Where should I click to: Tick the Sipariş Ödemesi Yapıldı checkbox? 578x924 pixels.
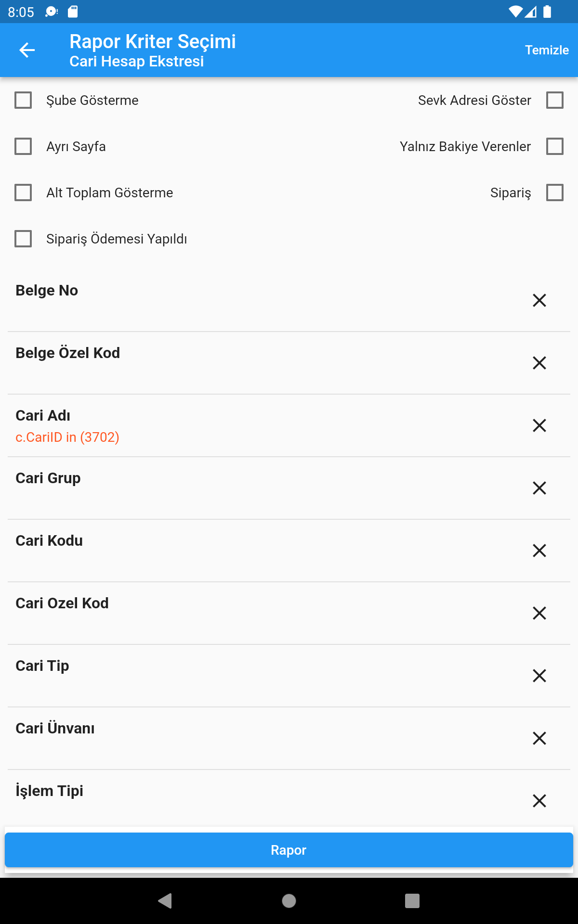[23, 239]
